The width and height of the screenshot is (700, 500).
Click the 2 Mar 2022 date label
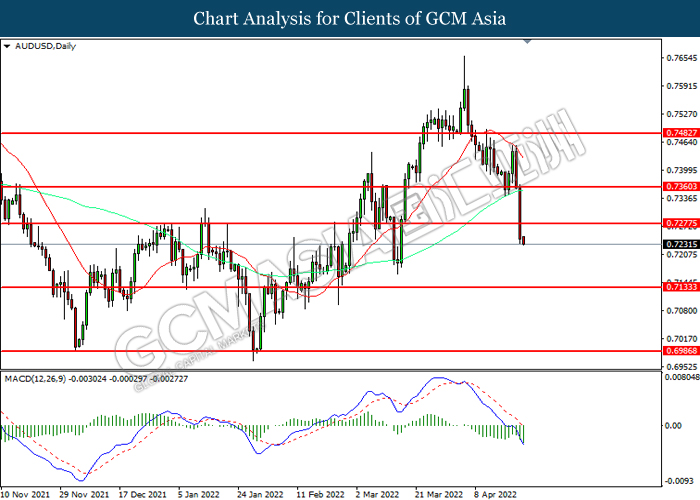[377, 495]
